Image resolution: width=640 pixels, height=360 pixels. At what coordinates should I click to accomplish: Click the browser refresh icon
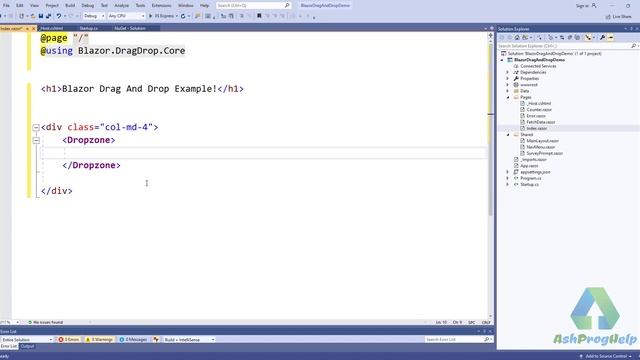point(183,16)
